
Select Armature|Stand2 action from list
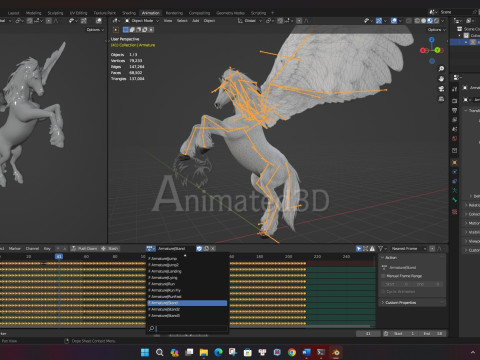click(x=187, y=309)
